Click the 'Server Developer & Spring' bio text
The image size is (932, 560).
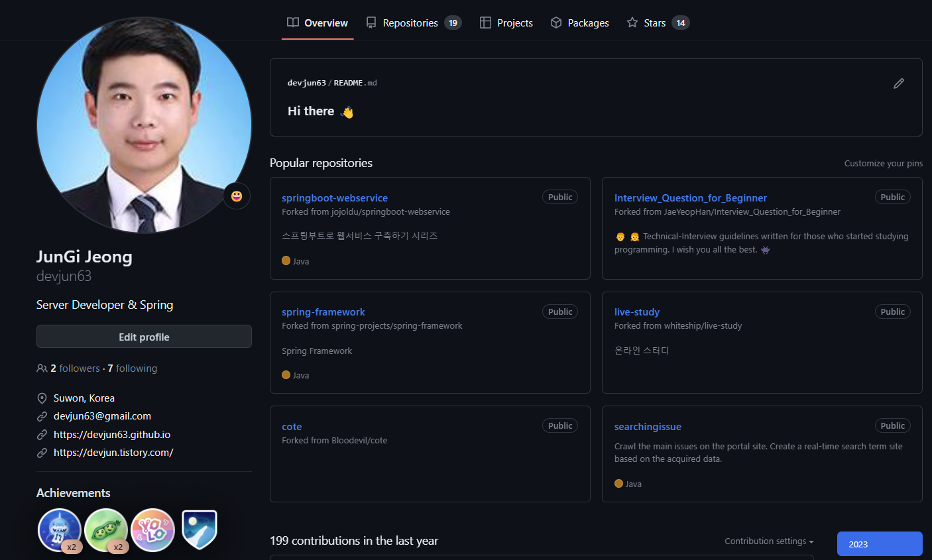click(105, 305)
